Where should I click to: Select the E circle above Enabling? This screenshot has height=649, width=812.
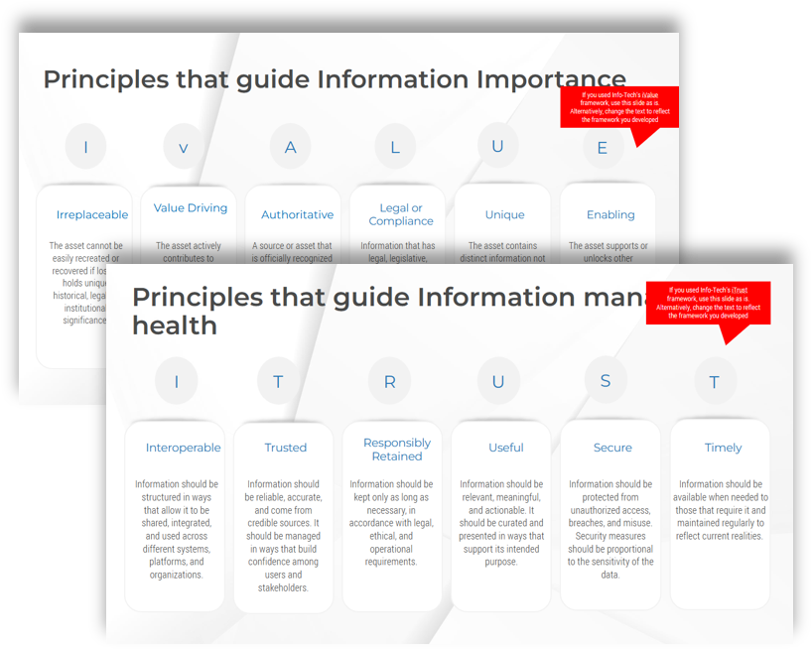(602, 146)
